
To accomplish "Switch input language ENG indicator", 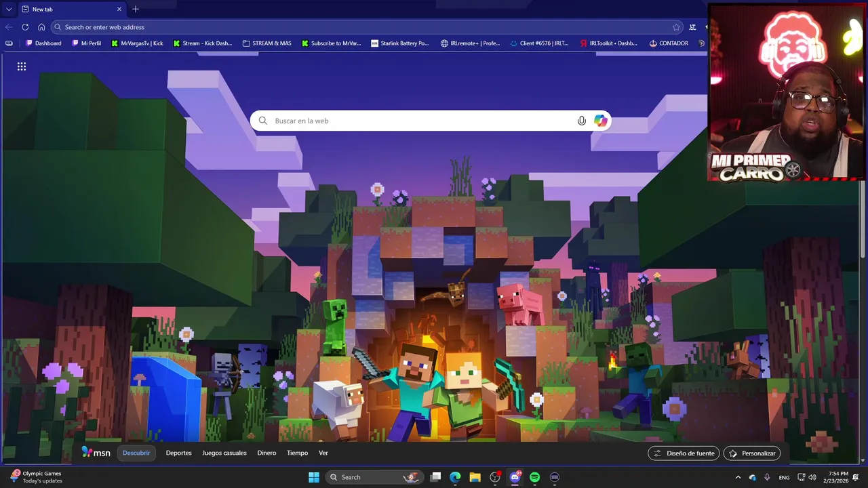I will click(x=784, y=477).
